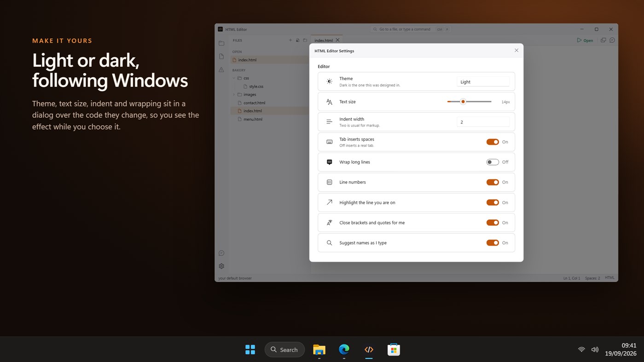Click the speech bubble icon in the activity bar
Image resolution: width=644 pixels, height=362 pixels.
click(221, 253)
